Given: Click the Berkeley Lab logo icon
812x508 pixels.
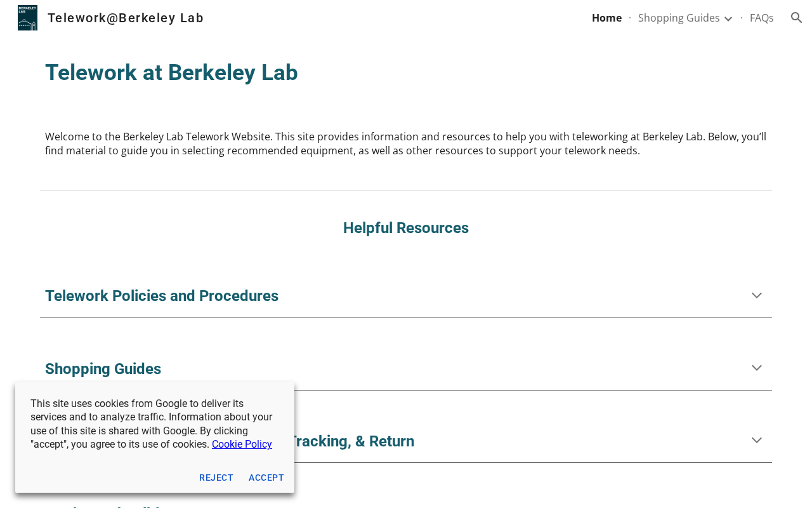Looking at the screenshot, I should tap(27, 18).
